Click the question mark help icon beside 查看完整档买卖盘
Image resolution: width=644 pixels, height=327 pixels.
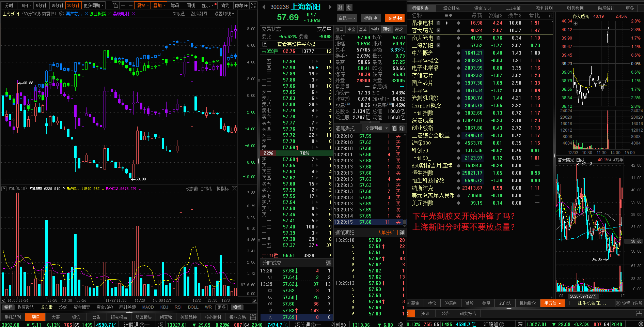[265, 44]
